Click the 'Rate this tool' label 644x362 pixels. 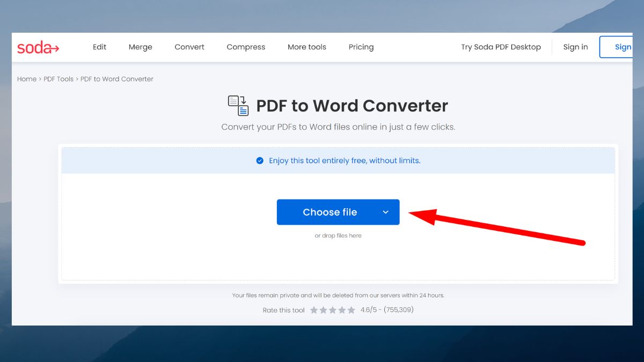(x=283, y=310)
